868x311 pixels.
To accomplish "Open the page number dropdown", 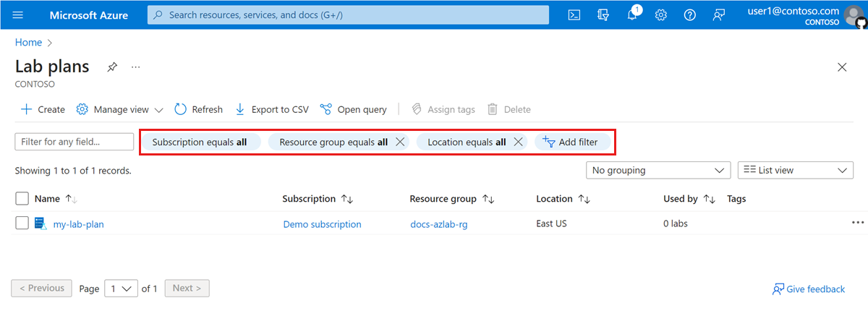I will pyautogui.click(x=121, y=289).
